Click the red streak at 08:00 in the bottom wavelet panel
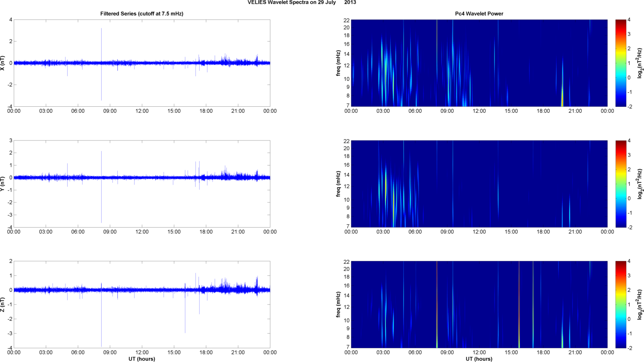This screenshot has height=362, width=644. [x=437, y=305]
